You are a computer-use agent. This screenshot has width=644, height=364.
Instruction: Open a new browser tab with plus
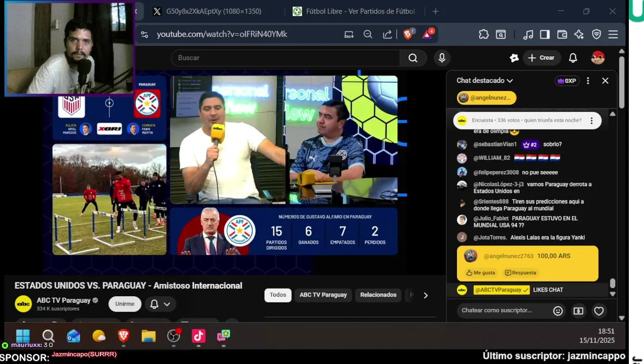(435, 11)
